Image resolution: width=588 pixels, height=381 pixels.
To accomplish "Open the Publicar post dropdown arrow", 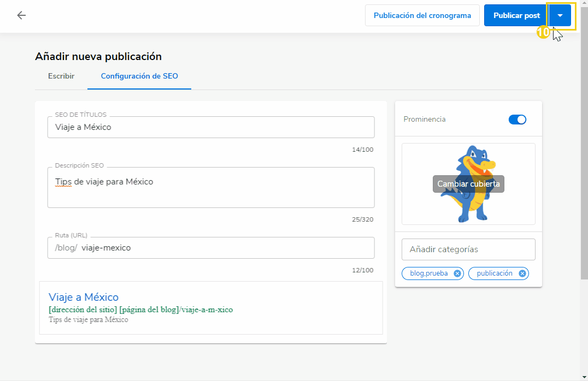I will [560, 15].
